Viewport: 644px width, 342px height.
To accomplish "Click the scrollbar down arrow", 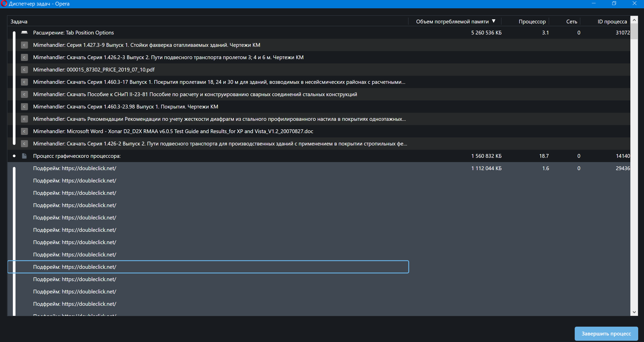I will [x=634, y=312].
